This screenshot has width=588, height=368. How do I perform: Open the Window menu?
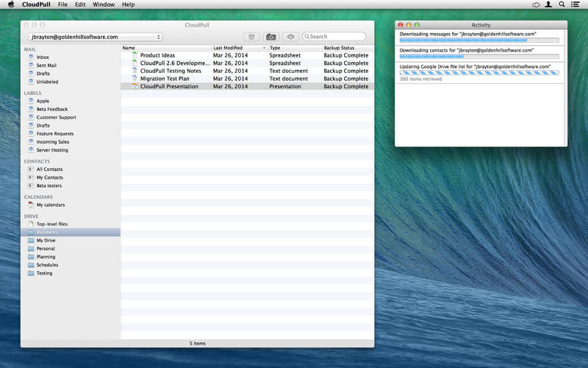(x=104, y=4)
